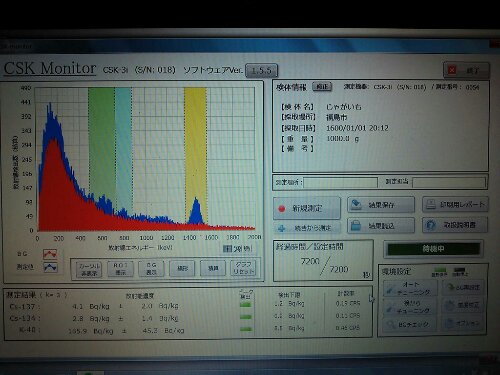Click the measurement operator input field
The width and height of the screenshot is (500, 375).
449,182
